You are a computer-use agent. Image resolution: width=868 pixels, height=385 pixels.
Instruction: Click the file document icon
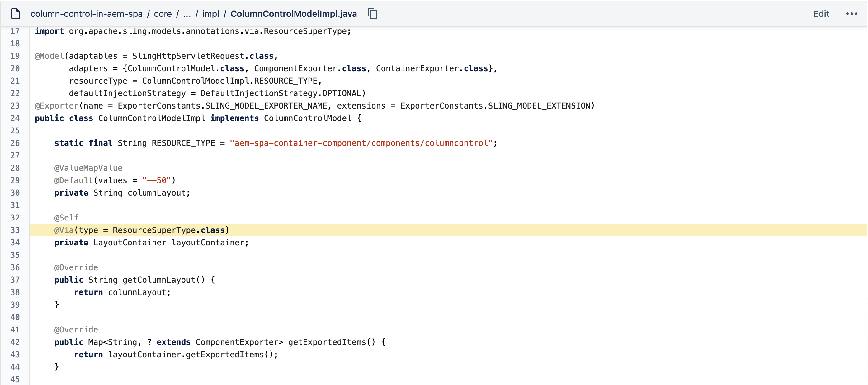point(15,14)
